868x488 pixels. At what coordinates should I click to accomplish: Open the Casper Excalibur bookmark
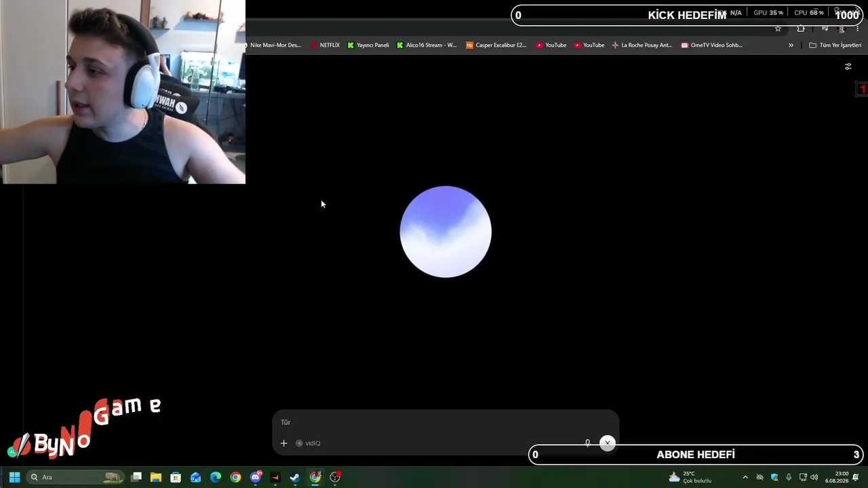[496, 45]
